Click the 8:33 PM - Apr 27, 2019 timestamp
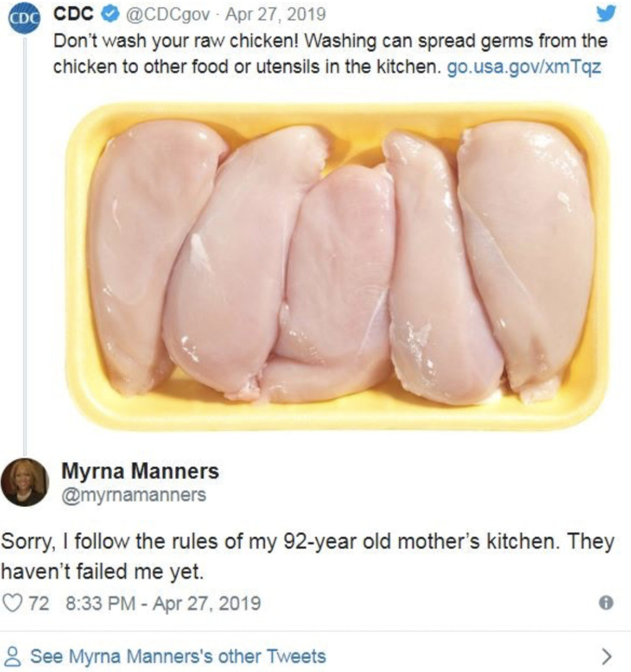Screen dimensions: 631x672 point(163,604)
